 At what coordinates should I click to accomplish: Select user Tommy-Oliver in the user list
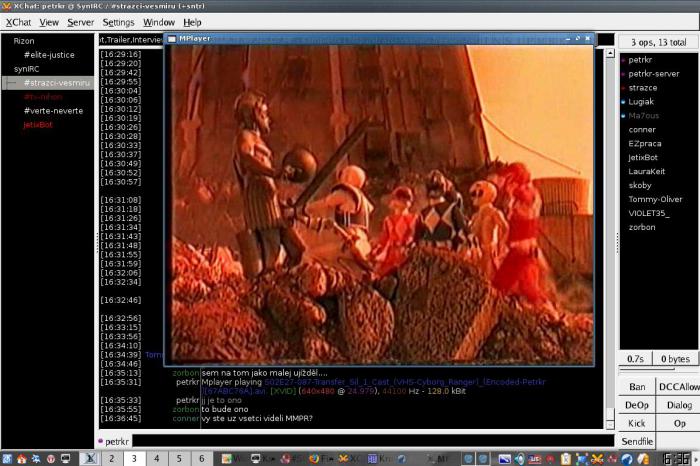(x=655, y=199)
